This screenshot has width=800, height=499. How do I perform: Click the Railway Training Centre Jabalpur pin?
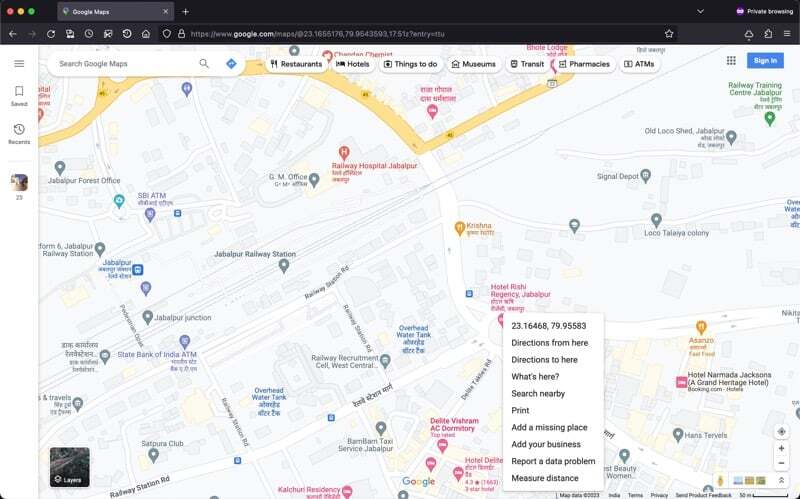[770, 119]
